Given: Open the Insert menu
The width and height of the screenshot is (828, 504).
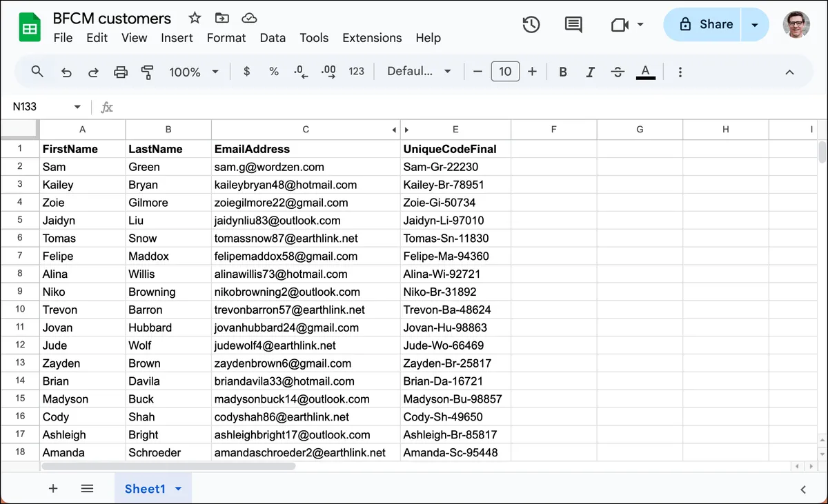Looking at the screenshot, I should point(177,38).
